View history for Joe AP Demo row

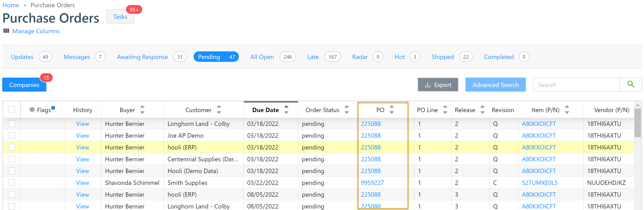(82, 135)
